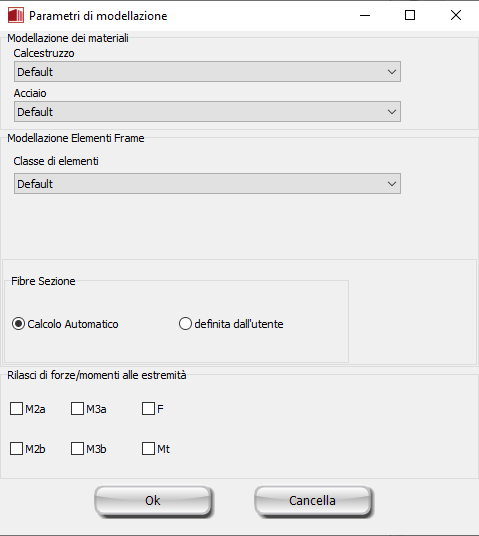479x536 pixels.
Task: Click the chevron arrow of Calcestruzzo dropdown
Action: (x=391, y=72)
